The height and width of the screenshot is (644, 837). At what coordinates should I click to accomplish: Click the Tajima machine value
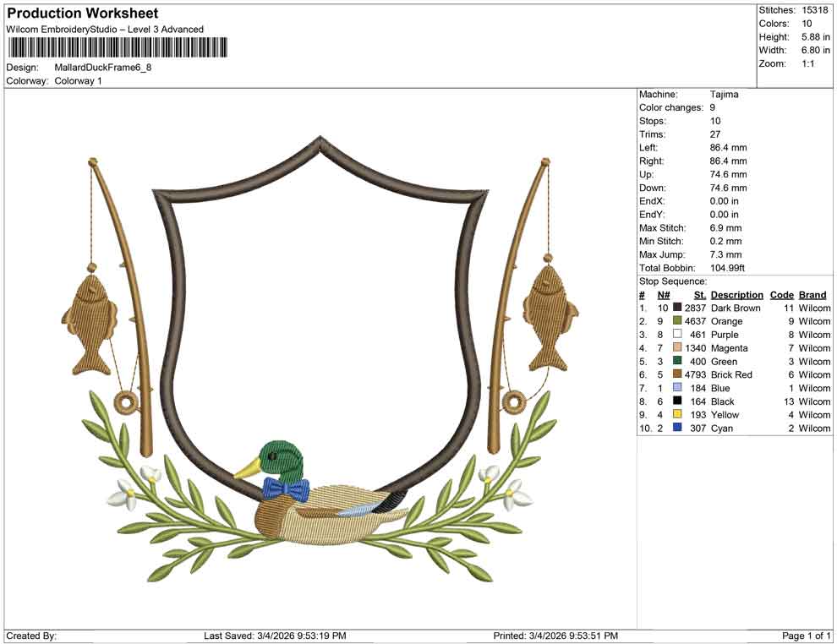(x=723, y=95)
